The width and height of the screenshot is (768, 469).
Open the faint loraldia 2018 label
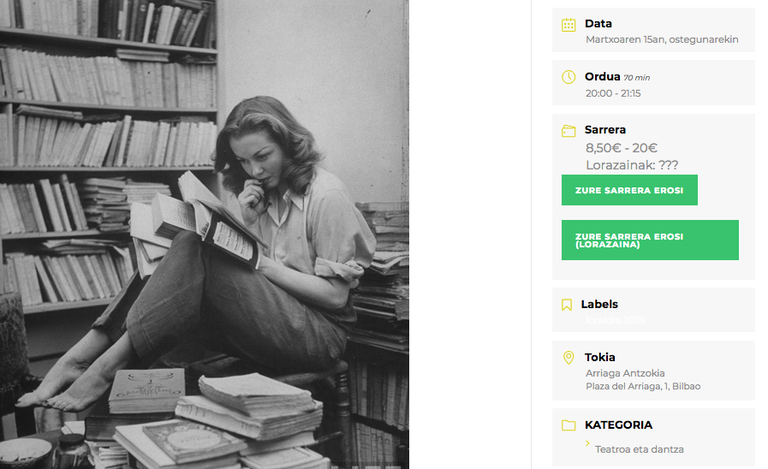point(615,320)
